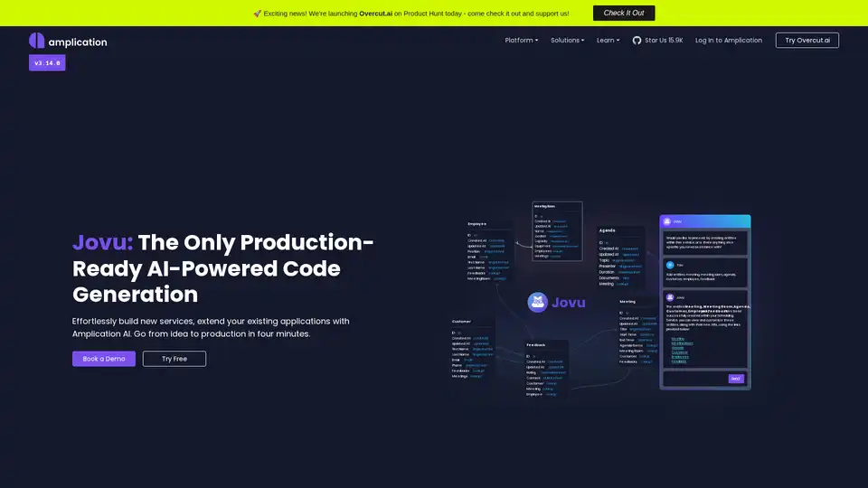Click the v3.14.0 version badge
This screenshot has width=868, height=488.
click(x=48, y=63)
